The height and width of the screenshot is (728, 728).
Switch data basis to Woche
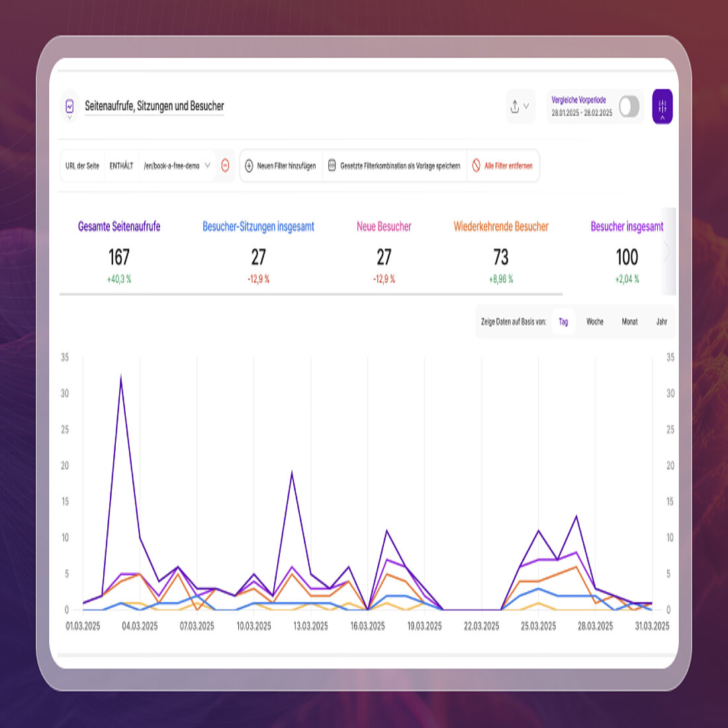[x=594, y=322]
